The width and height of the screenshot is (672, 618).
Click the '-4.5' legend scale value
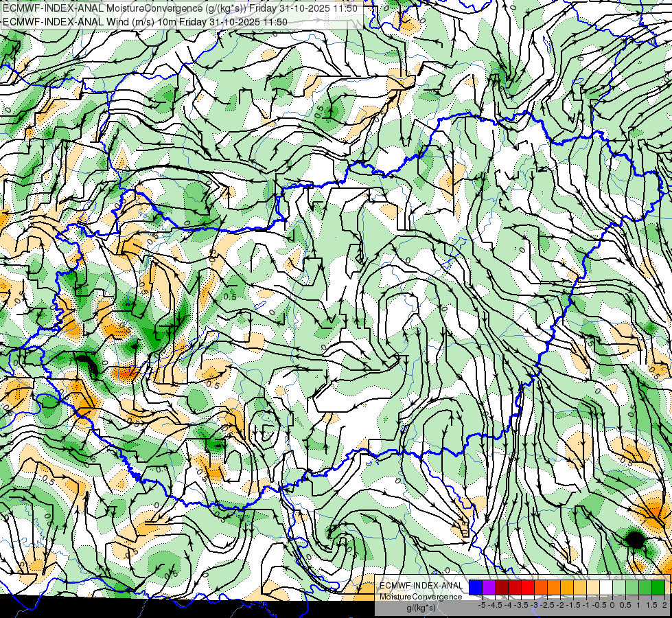[495, 605]
